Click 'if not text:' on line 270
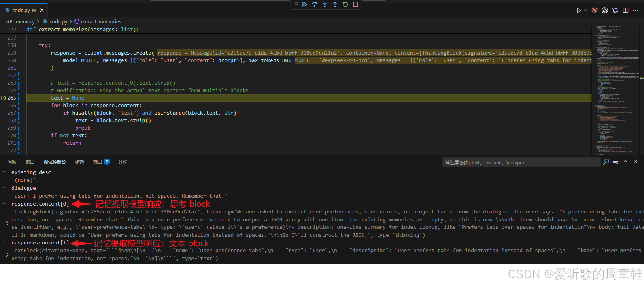644x285 pixels. pos(69,136)
